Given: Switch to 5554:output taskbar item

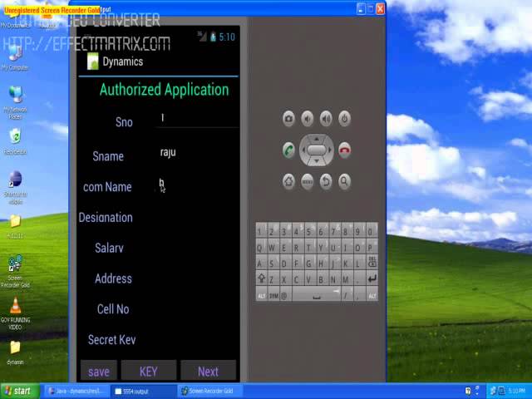Looking at the screenshot, I should coord(144,392).
